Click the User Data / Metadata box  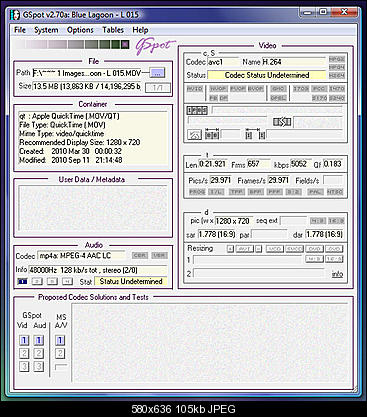click(93, 209)
